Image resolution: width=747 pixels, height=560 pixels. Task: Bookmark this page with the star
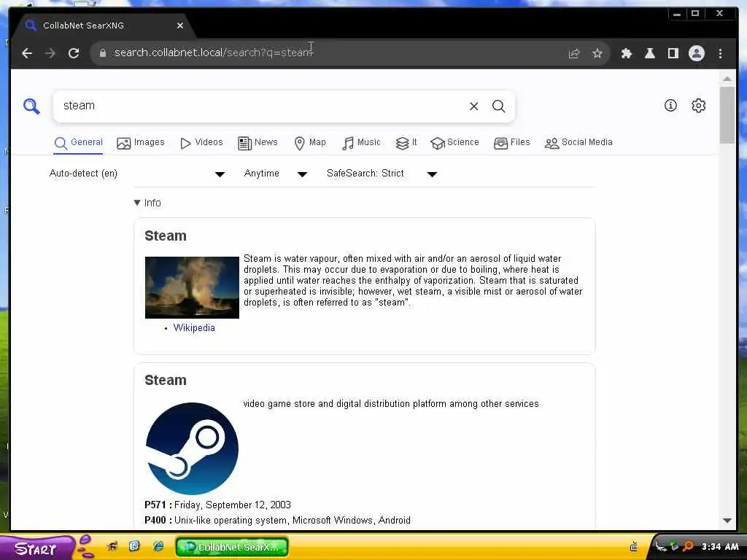click(597, 53)
